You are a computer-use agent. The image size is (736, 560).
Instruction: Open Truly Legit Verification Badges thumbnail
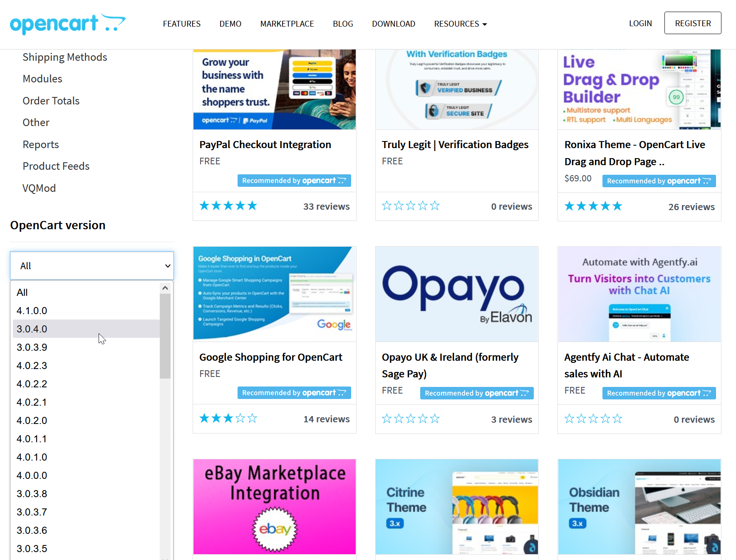point(457,89)
